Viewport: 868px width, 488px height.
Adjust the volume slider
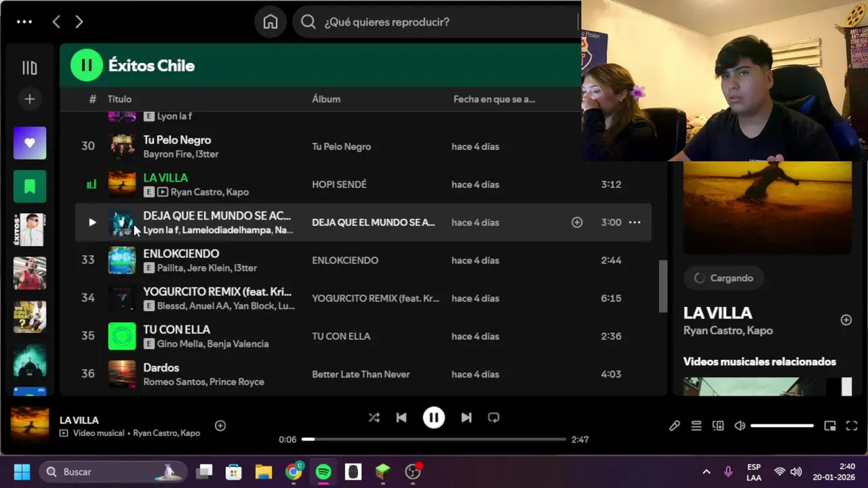pyautogui.click(x=782, y=426)
